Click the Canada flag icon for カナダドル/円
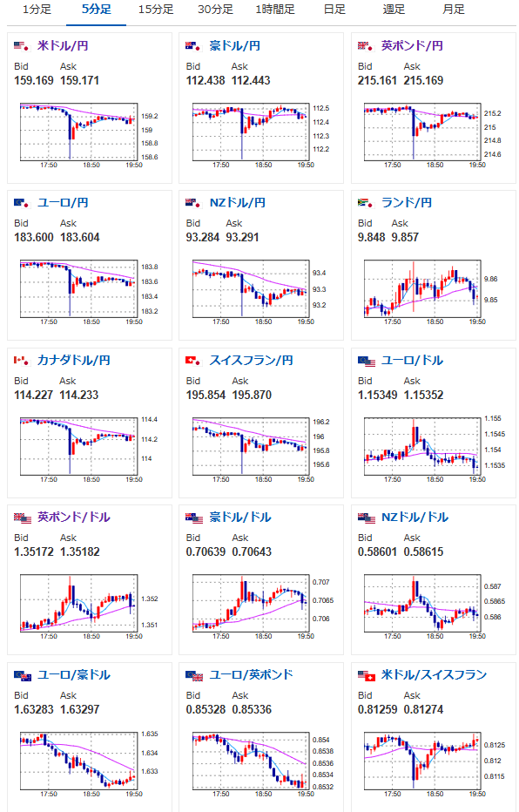The image size is (519, 812). pos(21,361)
